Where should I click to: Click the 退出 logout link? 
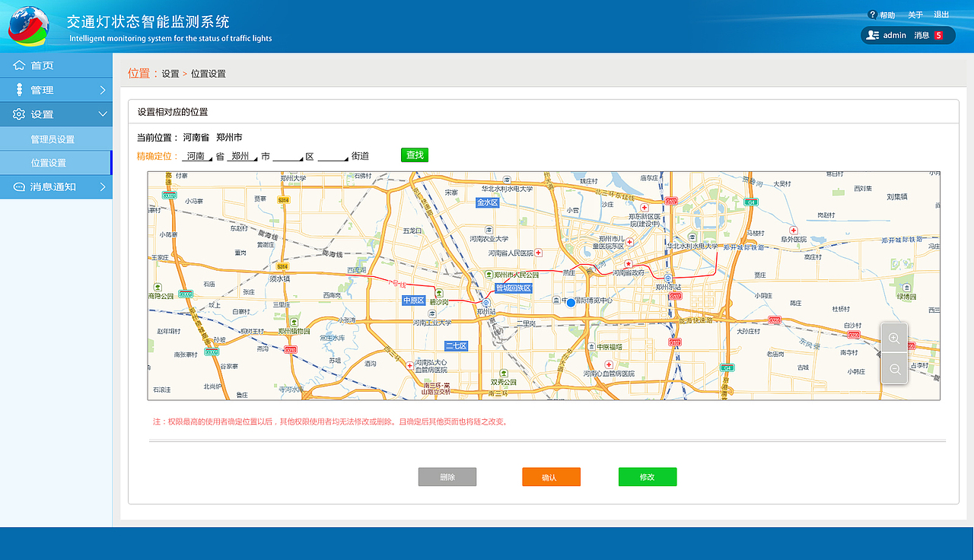coord(941,15)
